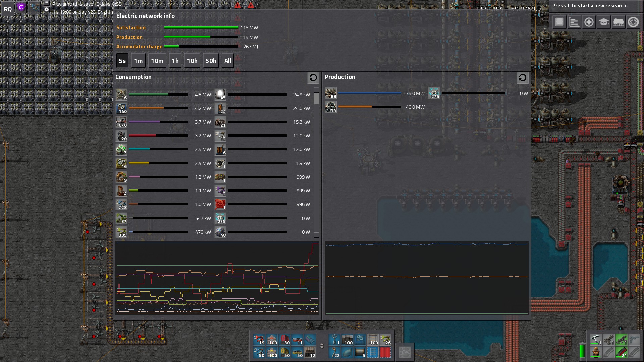Click radar icon consuming 4.8 MW

tap(121, 95)
